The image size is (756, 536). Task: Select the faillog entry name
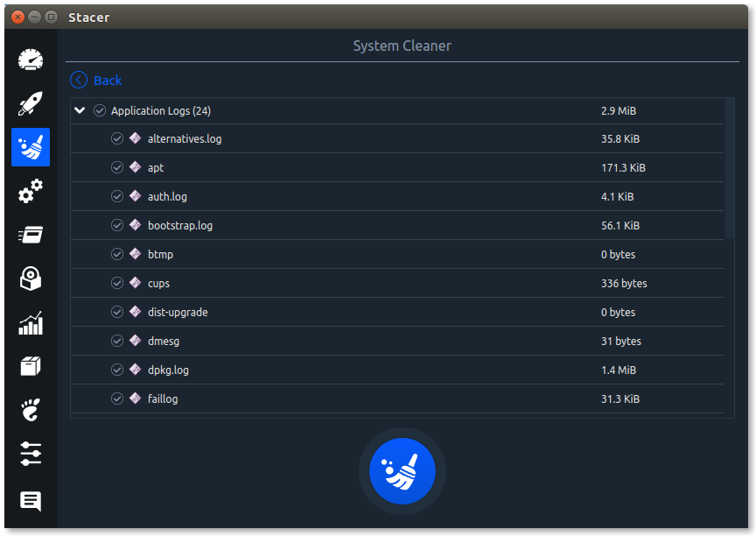pyautogui.click(x=163, y=399)
